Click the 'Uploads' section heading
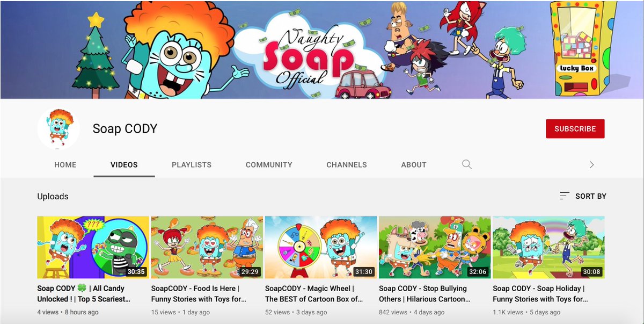 coord(53,197)
